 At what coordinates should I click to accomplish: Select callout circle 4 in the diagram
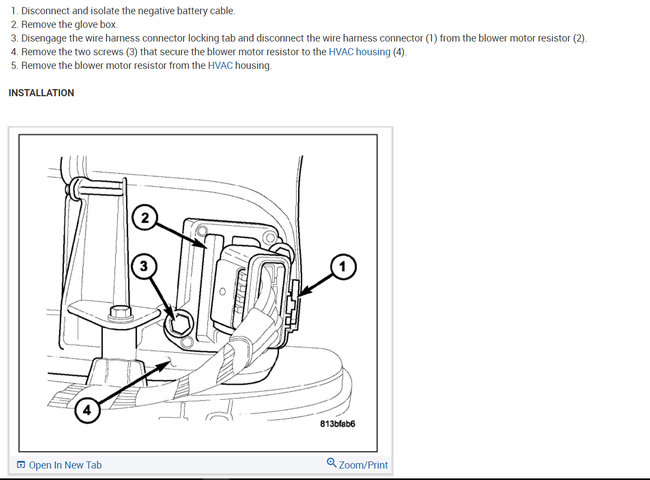(x=87, y=410)
